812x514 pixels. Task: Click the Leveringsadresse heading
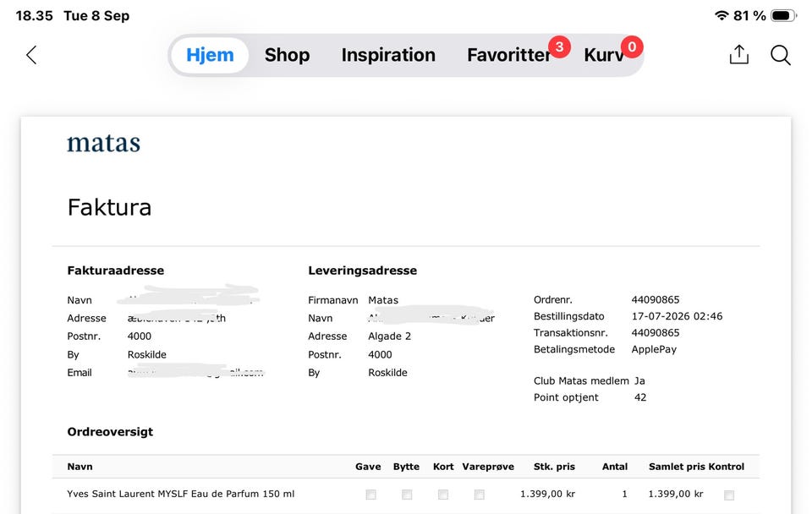[x=363, y=271]
